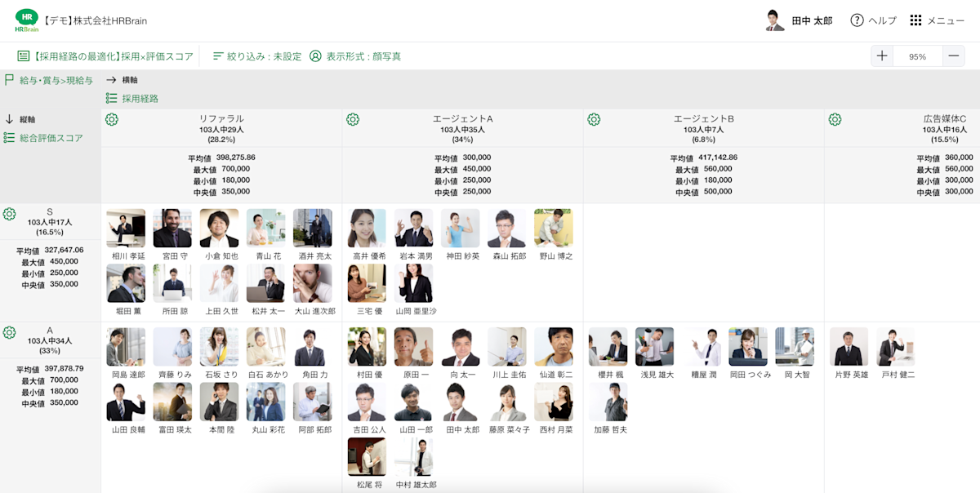Open settings gear for エージェントB column
The width and height of the screenshot is (980, 493).
(x=594, y=120)
